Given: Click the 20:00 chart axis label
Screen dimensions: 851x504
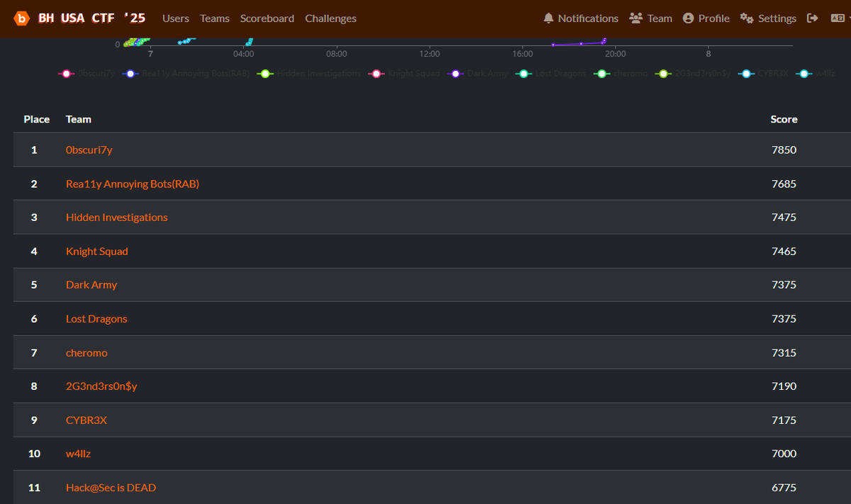Looking at the screenshot, I should [615, 54].
